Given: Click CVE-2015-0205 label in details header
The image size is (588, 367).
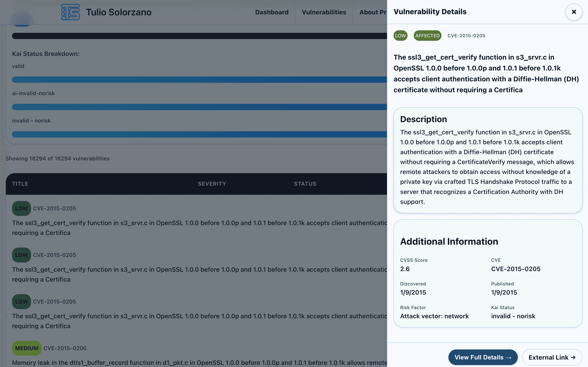Looking at the screenshot, I should click(x=466, y=35).
